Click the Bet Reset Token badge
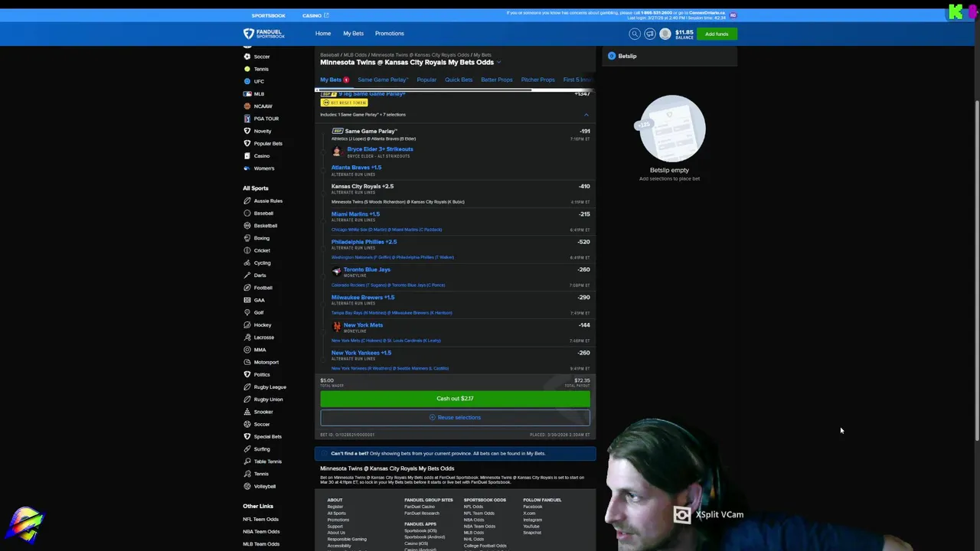This screenshot has width=980, height=551. click(x=344, y=103)
